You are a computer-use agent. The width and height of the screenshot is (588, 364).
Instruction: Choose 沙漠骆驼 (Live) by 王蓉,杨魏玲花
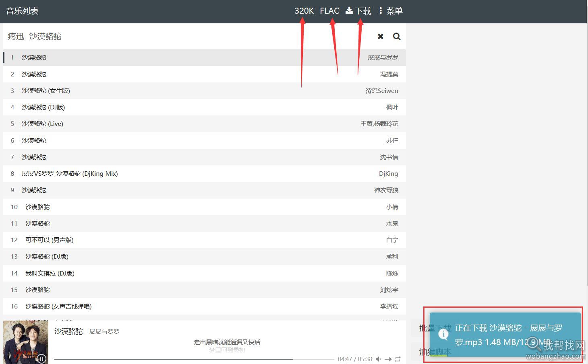click(205, 124)
